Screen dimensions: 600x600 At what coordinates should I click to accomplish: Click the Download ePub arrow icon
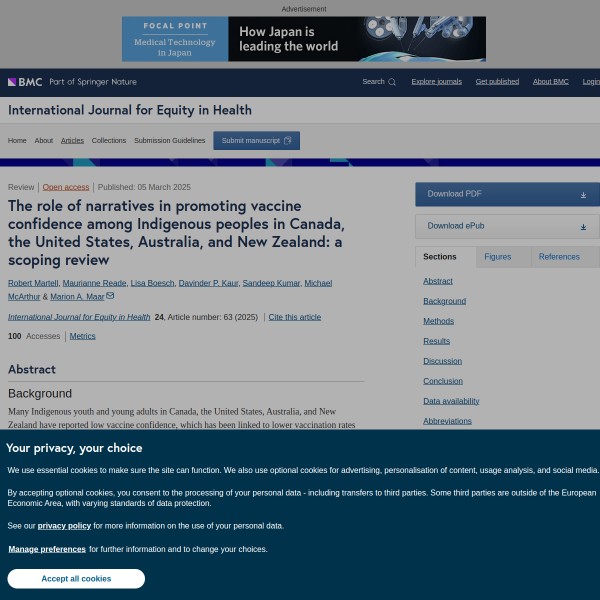583,227
